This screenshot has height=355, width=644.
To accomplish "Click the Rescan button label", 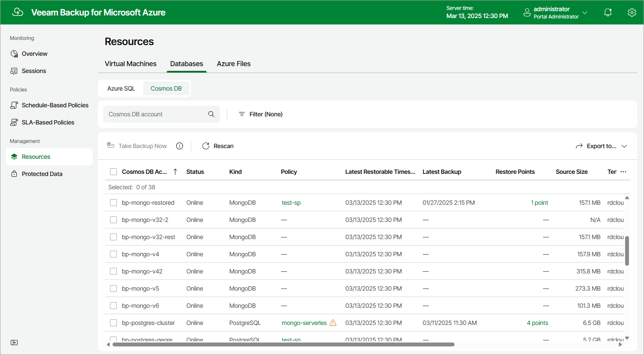I will click(223, 146).
